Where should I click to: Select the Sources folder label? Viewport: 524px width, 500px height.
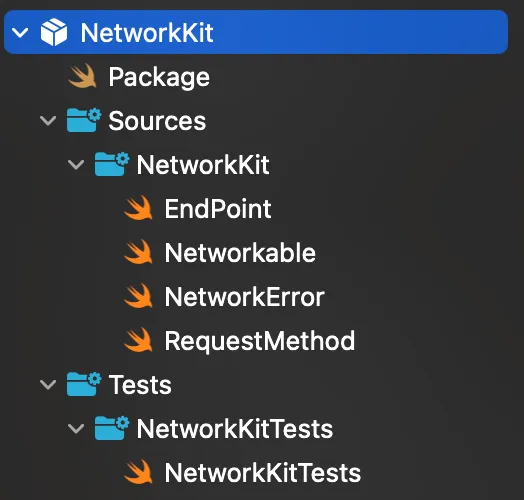(x=157, y=121)
